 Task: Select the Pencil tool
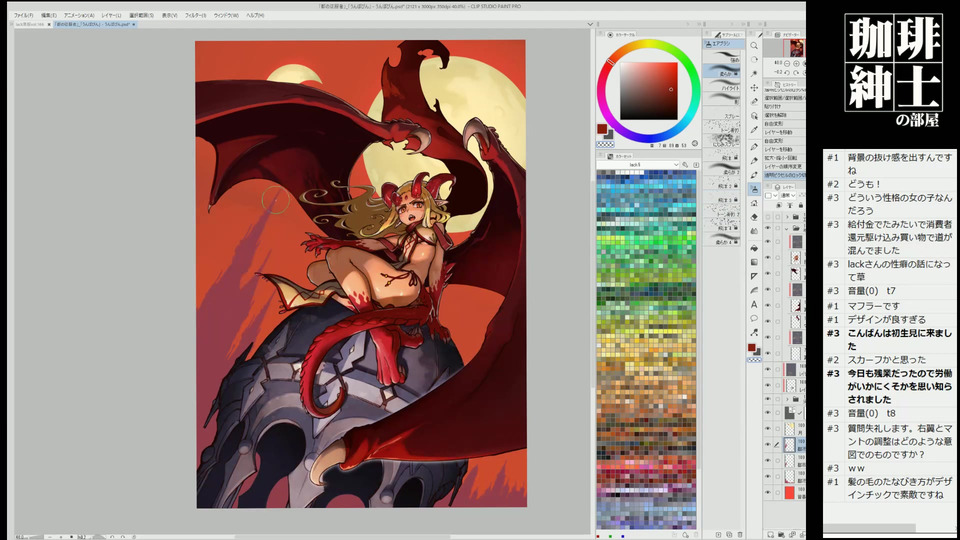click(x=754, y=160)
